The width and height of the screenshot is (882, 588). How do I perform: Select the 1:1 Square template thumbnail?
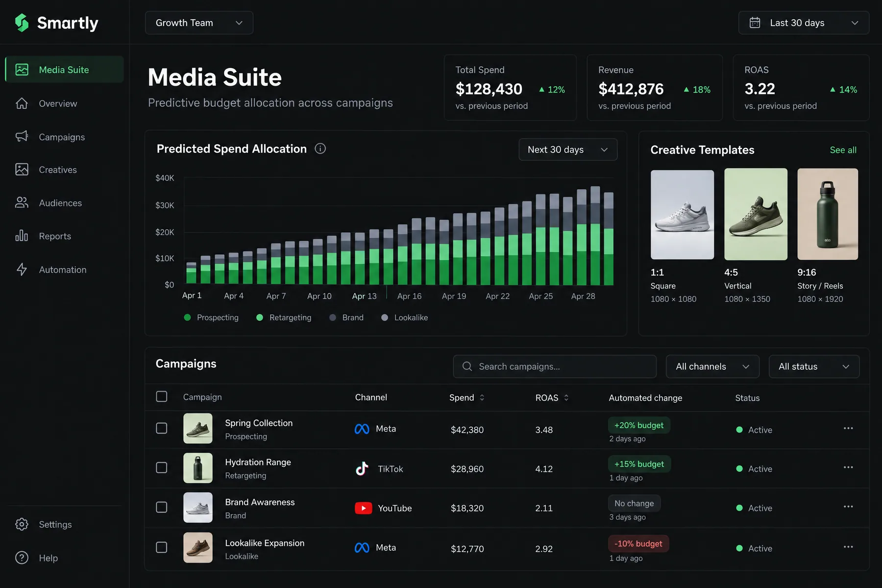pos(682,214)
